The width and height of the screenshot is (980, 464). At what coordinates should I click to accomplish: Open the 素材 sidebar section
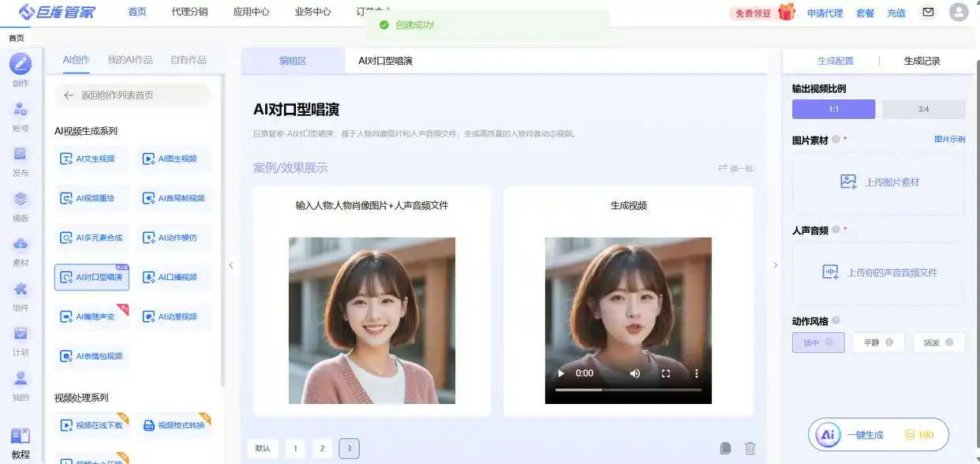(x=21, y=250)
